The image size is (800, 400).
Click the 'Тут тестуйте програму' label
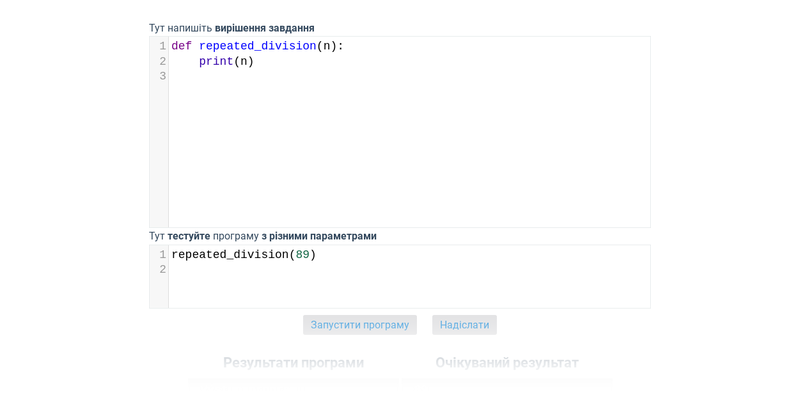(263, 236)
